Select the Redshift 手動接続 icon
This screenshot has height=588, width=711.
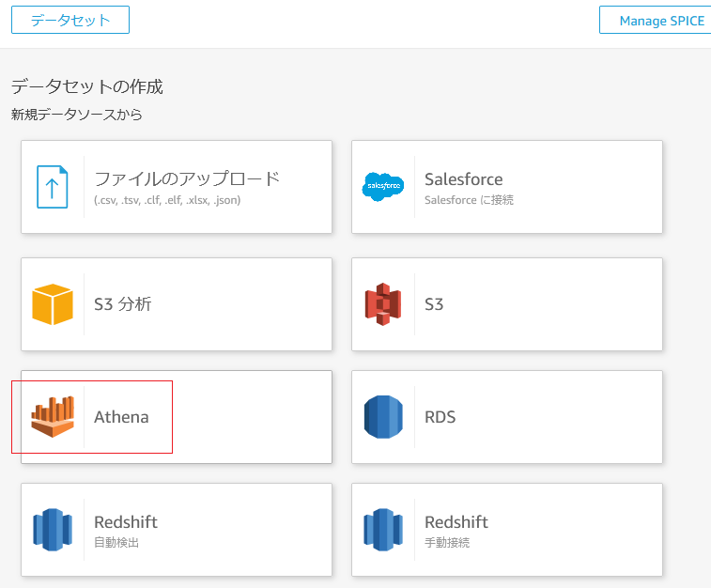coord(383,529)
